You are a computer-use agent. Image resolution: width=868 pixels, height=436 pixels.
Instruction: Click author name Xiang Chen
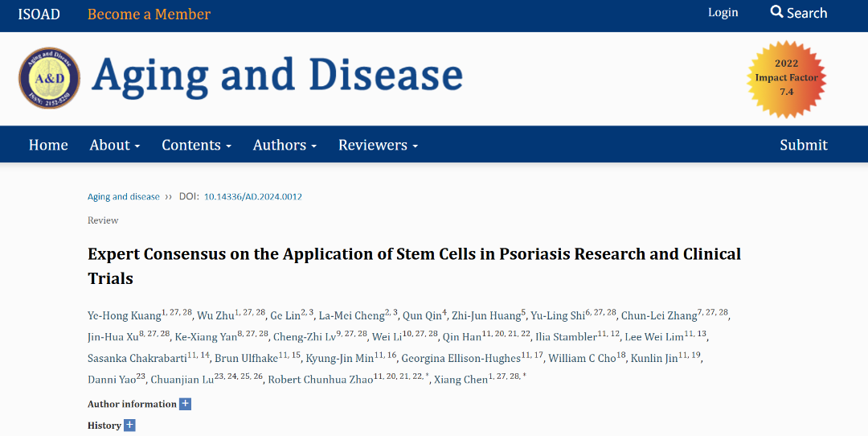tap(461, 380)
